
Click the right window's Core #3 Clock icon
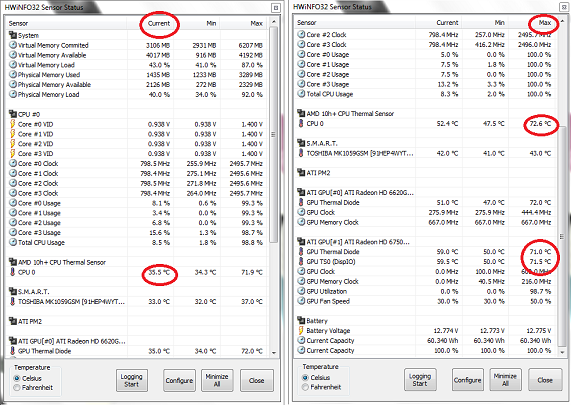[301, 44]
